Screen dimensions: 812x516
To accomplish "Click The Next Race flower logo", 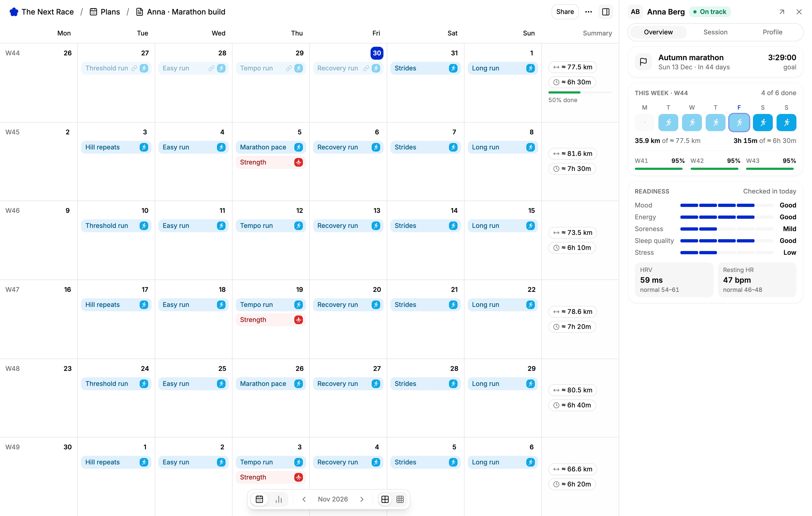I will (14, 12).
